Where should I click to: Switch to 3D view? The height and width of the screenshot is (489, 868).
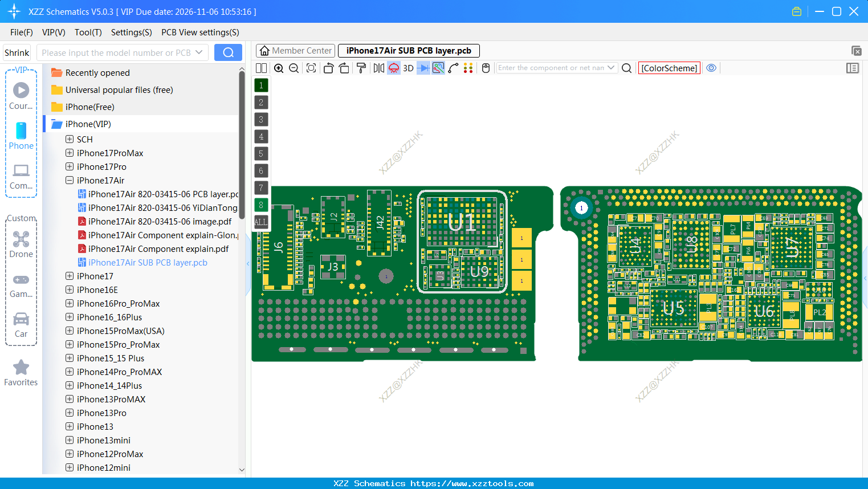coord(408,68)
